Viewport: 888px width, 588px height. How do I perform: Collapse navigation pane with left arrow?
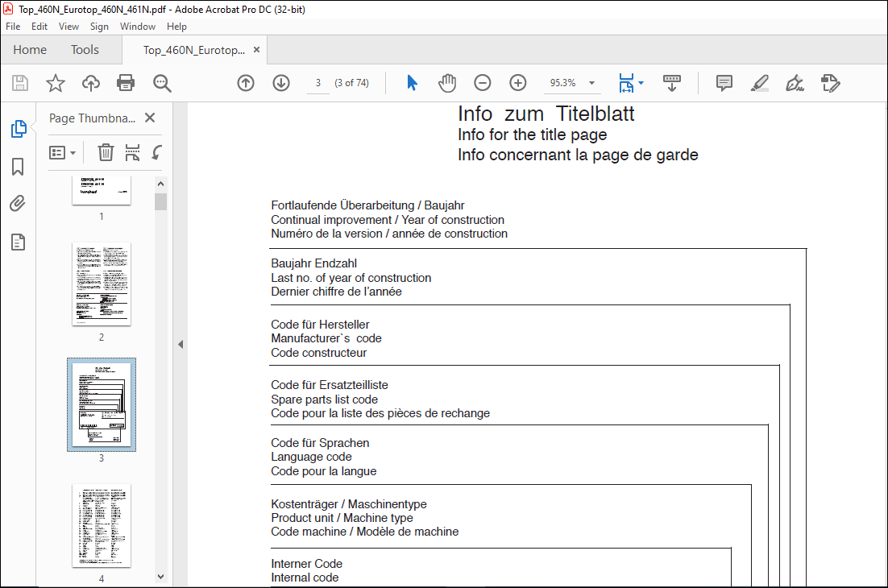181,344
